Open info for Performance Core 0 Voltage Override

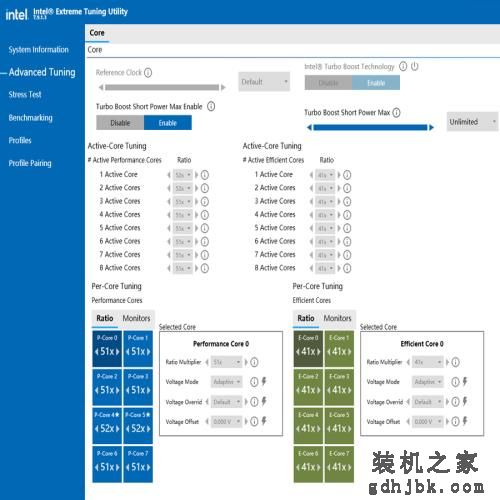254,402
